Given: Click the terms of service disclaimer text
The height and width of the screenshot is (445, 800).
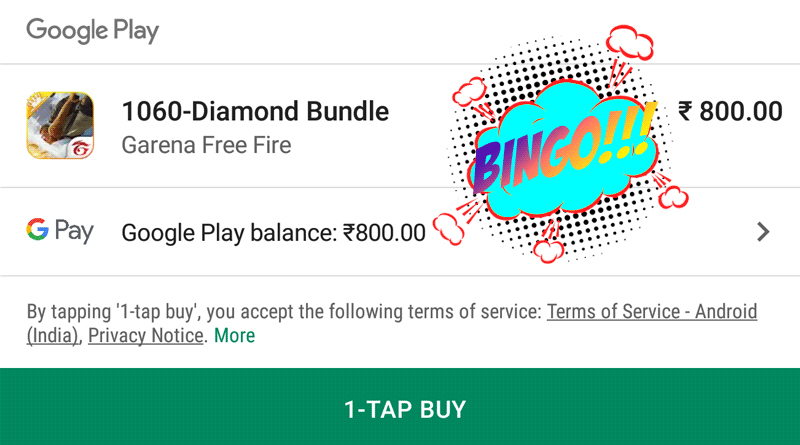Looking at the screenshot, I should point(392,324).
